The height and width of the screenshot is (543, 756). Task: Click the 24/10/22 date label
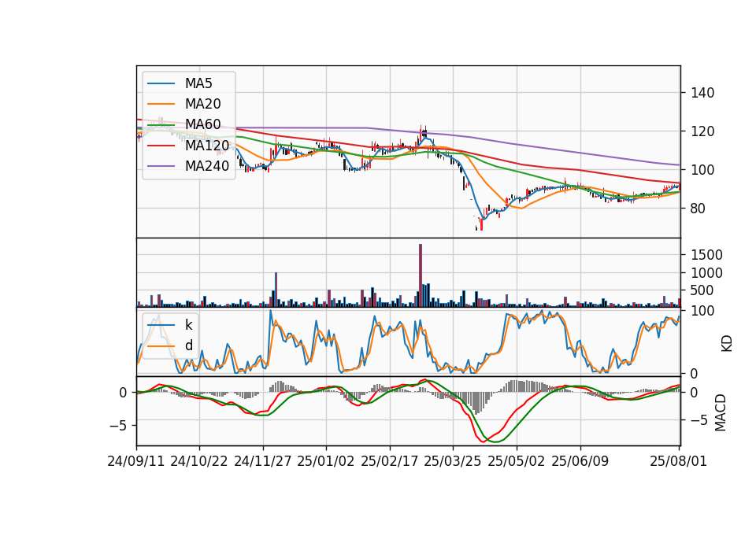click(x=199, y=461)
